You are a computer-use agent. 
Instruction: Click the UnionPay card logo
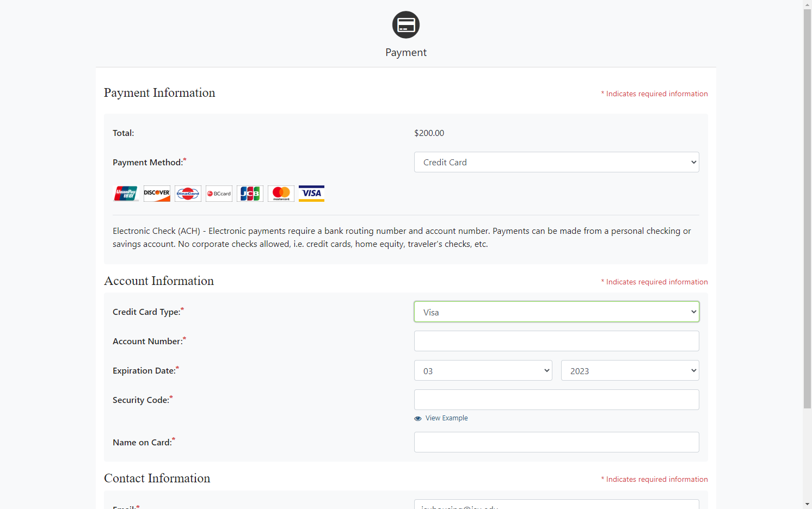click(x=126, y=194)
